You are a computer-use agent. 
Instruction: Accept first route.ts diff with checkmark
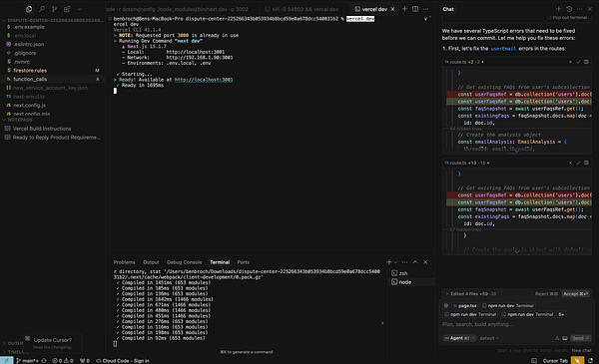578,62
